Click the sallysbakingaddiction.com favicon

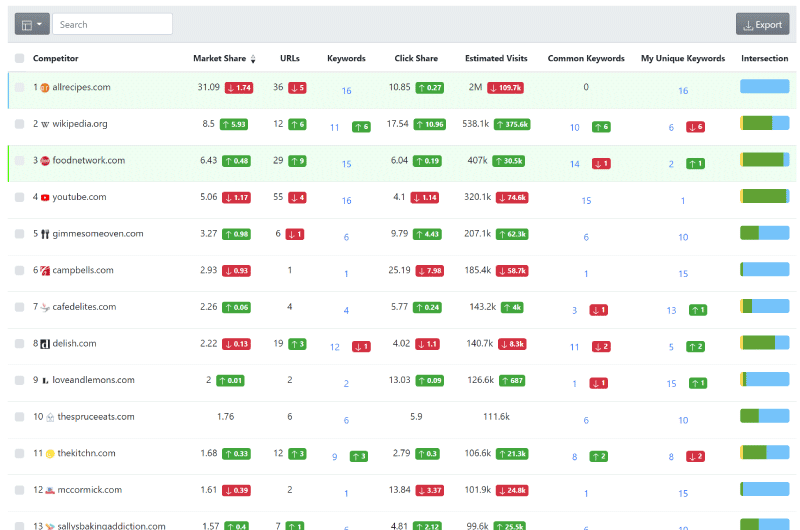[50, 526]
